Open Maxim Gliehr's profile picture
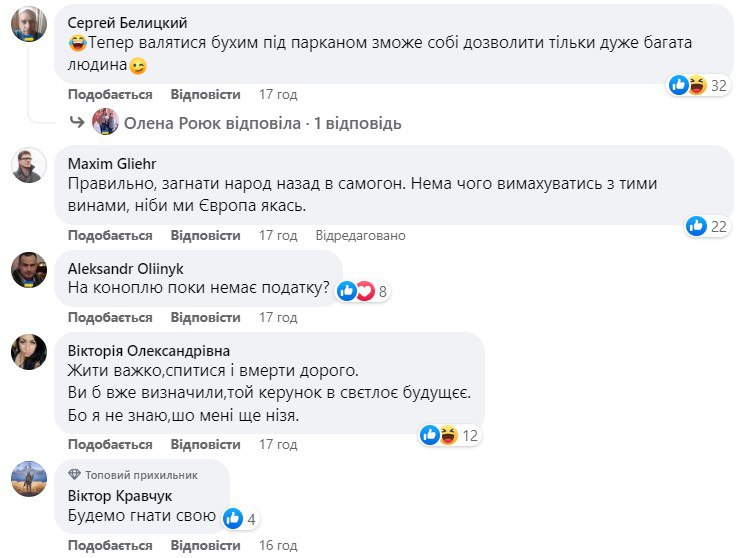 point(27,165)
